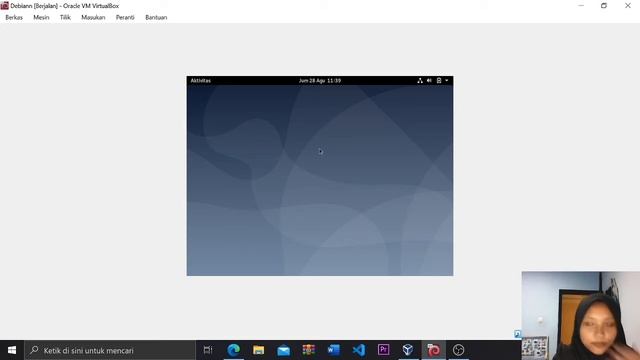
Task: Open WinRAR from the taskbar
Action: [309, 350]
